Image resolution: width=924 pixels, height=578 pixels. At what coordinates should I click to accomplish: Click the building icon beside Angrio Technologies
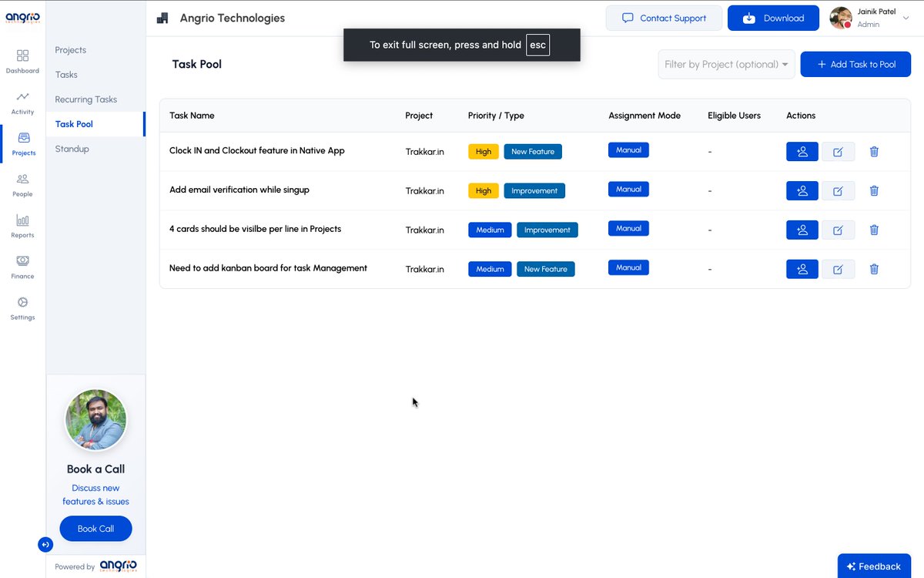tap(162, 18)
